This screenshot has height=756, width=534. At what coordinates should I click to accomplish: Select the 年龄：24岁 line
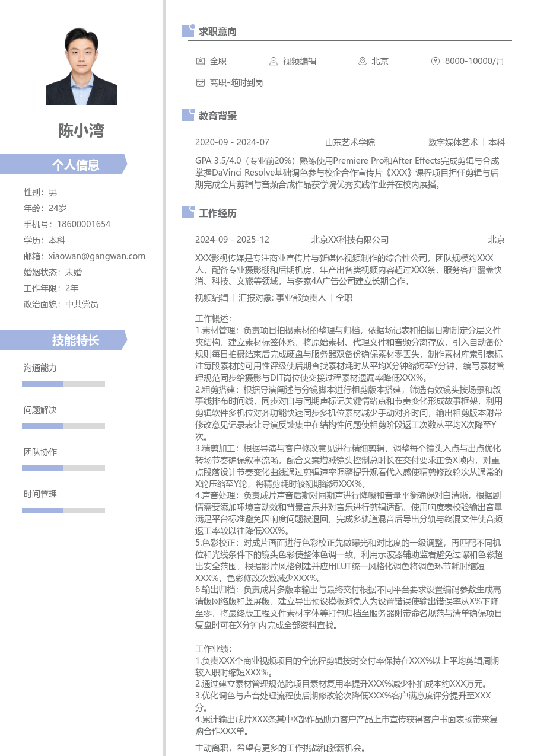click(x=45, y=208)
